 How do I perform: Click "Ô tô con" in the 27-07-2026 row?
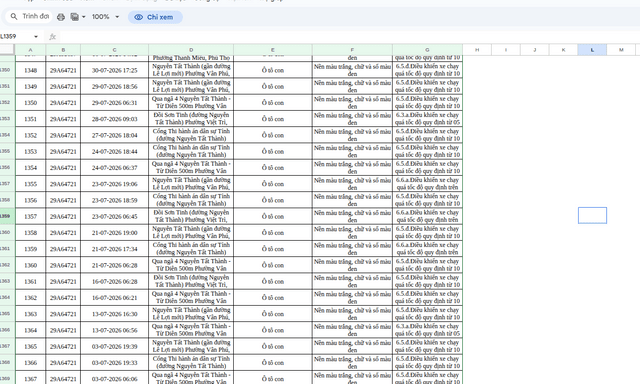(x=273, y=135)
